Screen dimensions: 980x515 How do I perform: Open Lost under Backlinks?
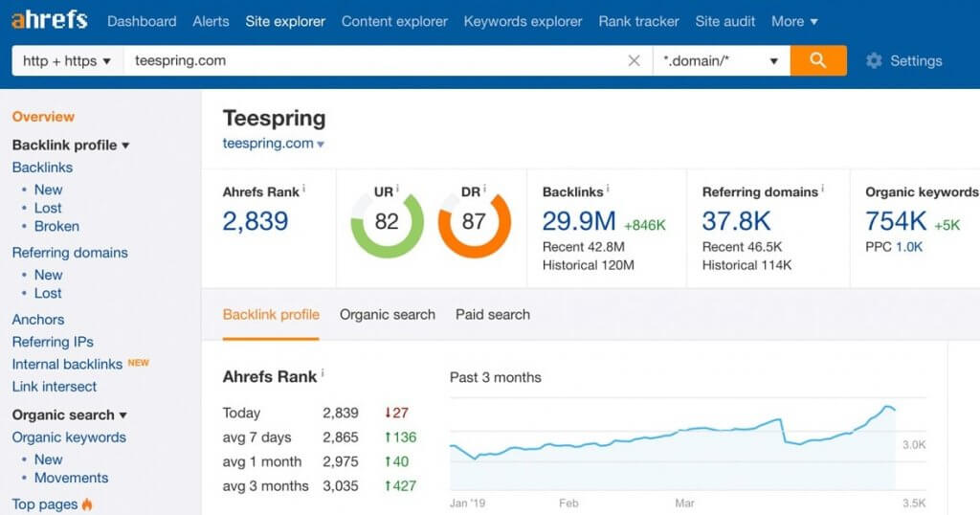[48, 208]
